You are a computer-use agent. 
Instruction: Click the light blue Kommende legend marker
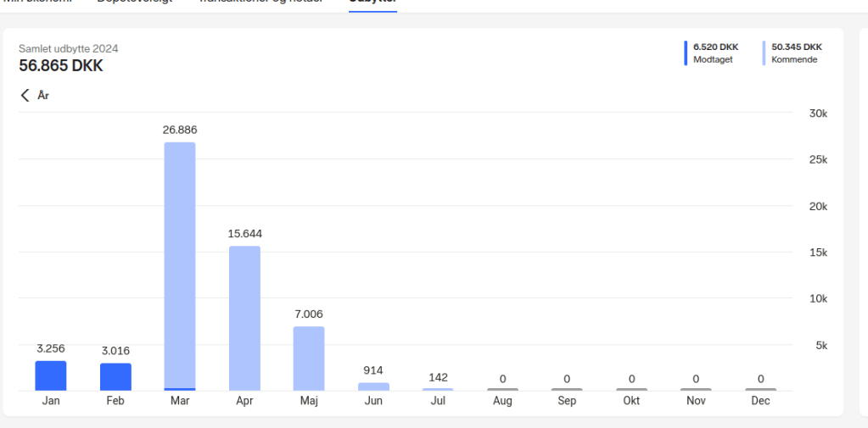pyautogui.click(x=764, y=53)
